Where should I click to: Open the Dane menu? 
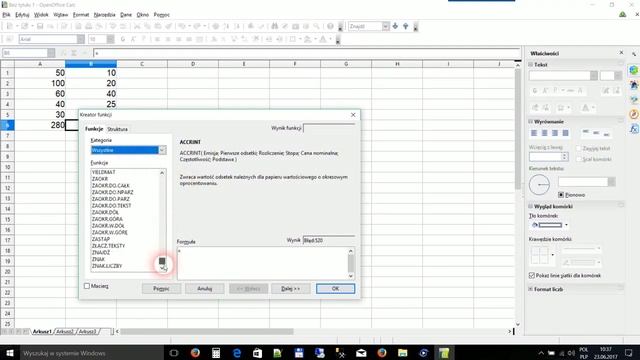(126, 15)
